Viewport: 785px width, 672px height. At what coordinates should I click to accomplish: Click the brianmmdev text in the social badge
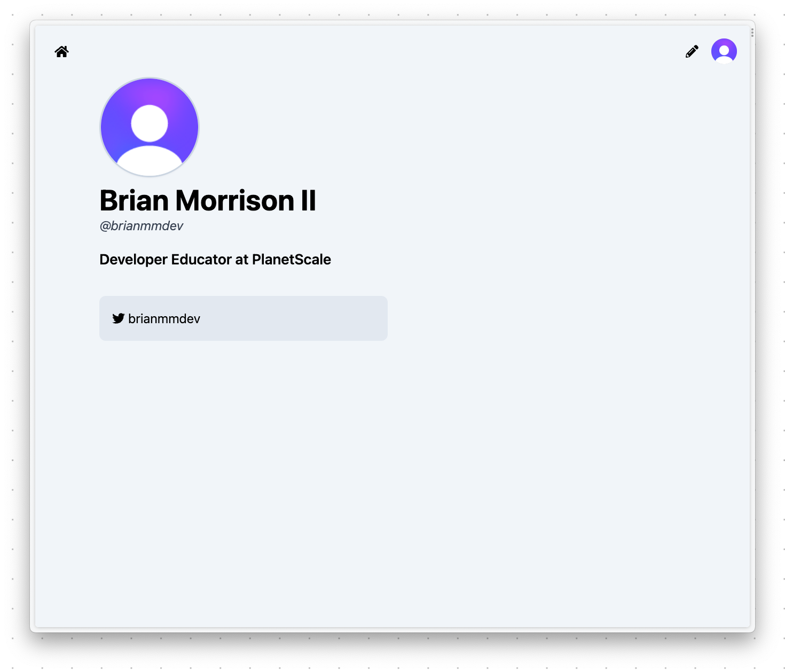point(164,318)
